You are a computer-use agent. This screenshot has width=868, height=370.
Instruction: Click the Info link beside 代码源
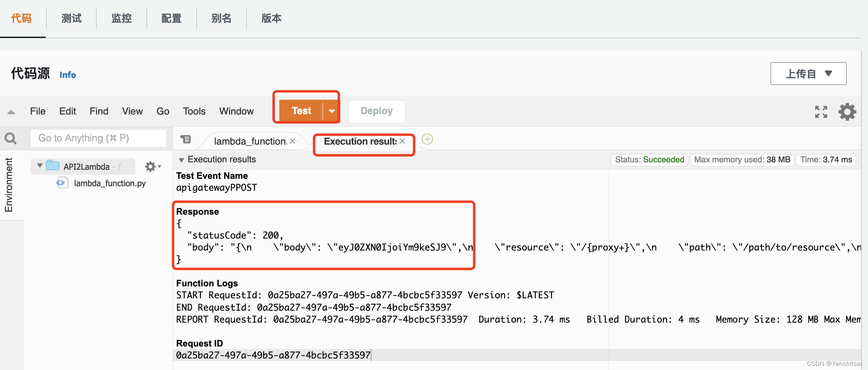(x=68, y=75)
